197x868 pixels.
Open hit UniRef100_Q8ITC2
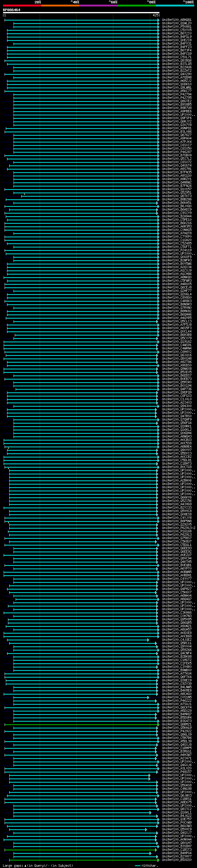click(x=176, y=809)
